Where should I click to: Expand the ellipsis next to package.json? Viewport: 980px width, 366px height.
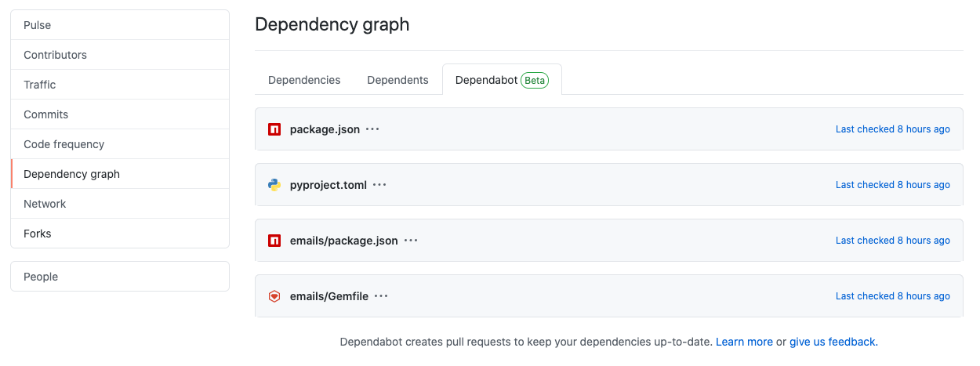pyautogui.click(x=372, y=129)
